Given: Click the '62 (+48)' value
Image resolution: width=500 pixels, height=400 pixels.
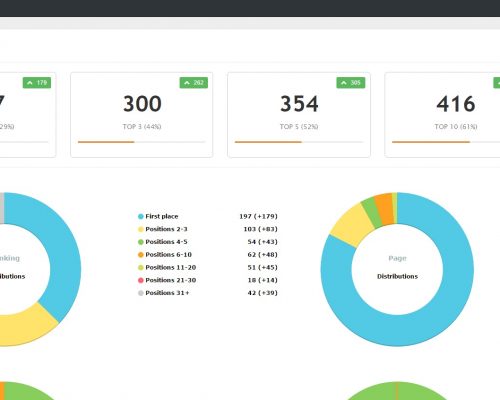Looking at the screenshot, I should click(x=262, y=255).
